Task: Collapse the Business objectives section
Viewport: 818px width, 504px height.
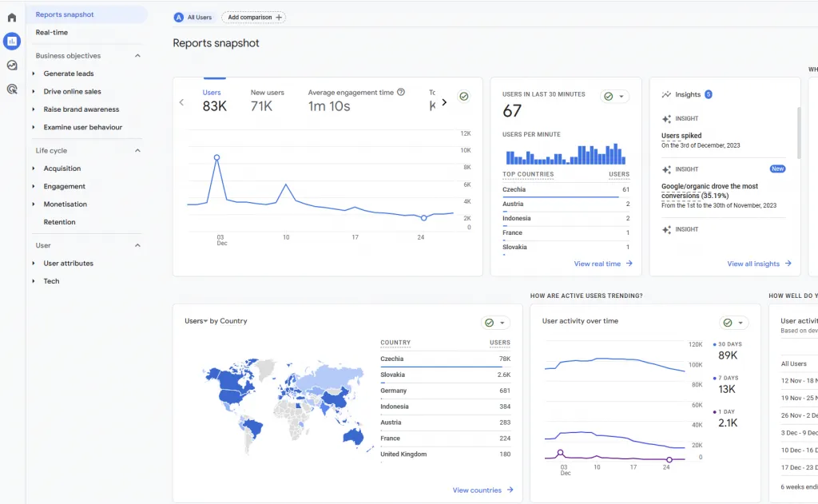Action: [137, 56]
